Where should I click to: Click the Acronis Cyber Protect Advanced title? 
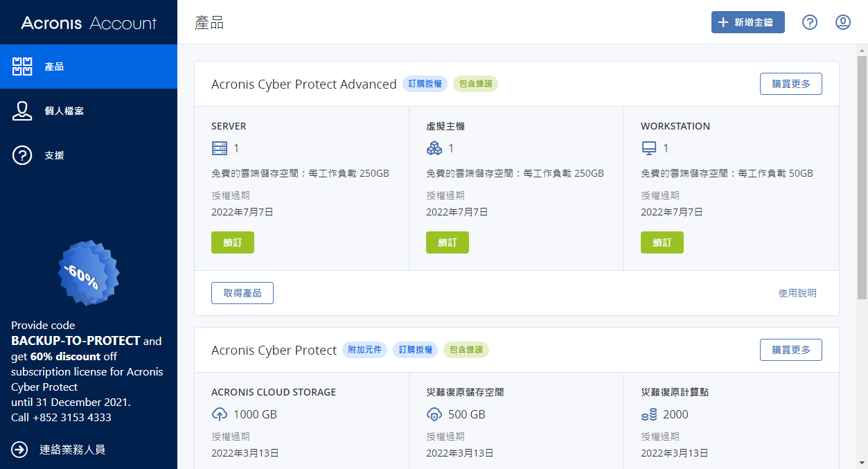pos(304,84)
